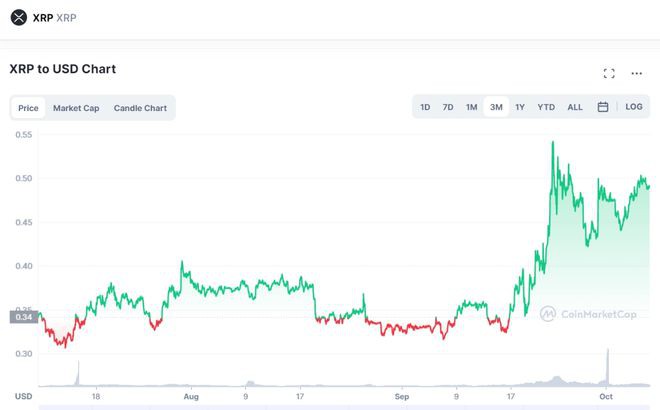Click the volume spike near Oct

point(607,366)
